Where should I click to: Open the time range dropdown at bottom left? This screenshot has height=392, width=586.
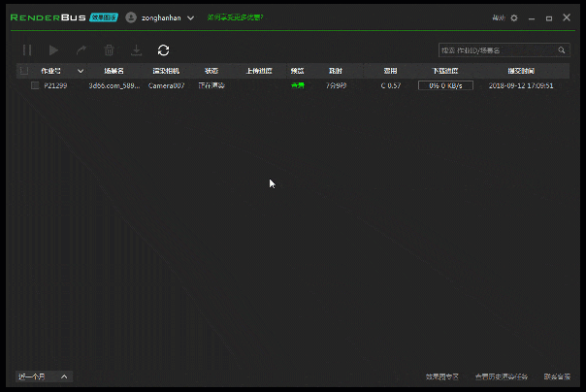point(45,376)
